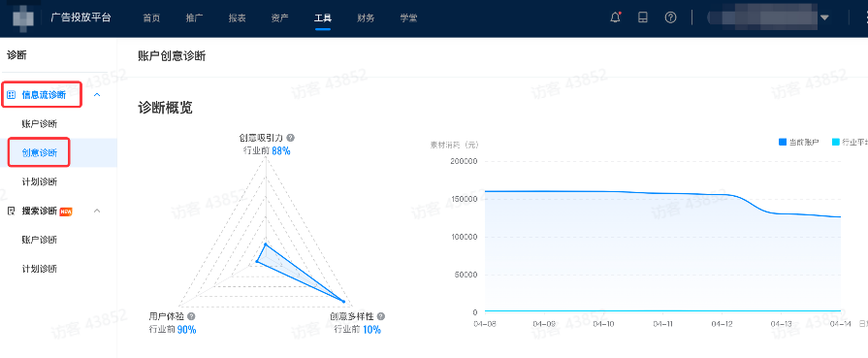Open 推广 in top navigation

[194, 17]
